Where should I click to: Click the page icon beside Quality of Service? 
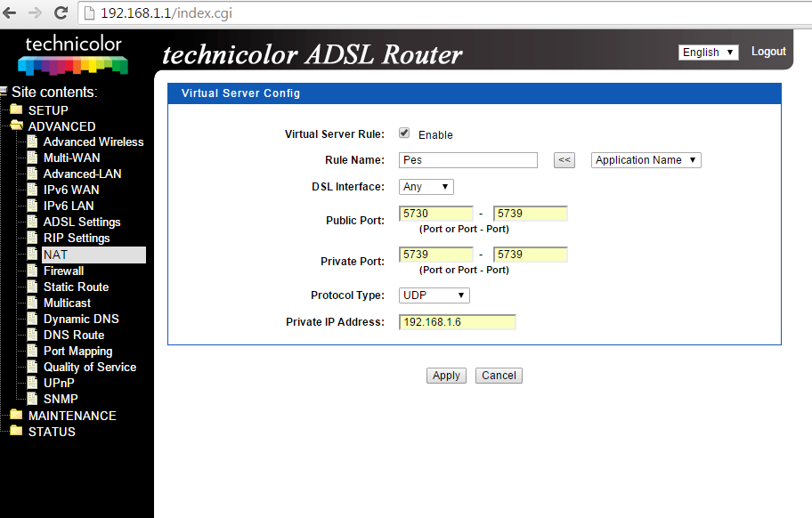click(32, 367)
